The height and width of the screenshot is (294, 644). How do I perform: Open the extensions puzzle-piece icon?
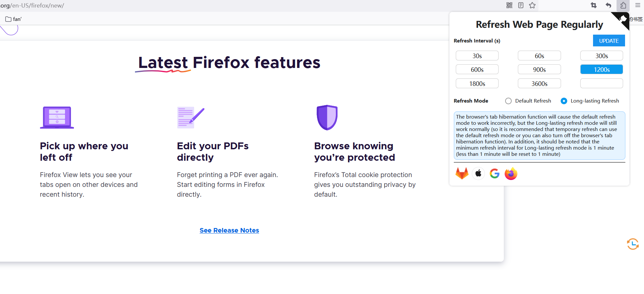tap(623, 5)
